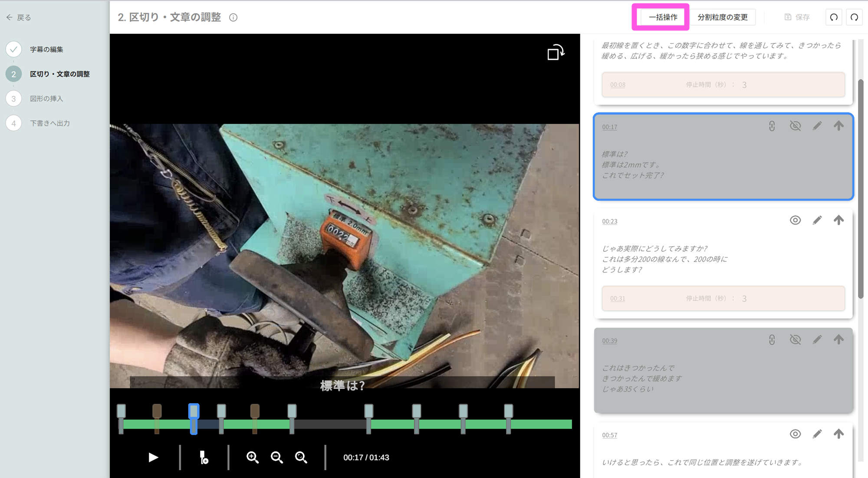Go to step 3 図形の挿入
Screen dimensions: 868x478
point(46,99)
